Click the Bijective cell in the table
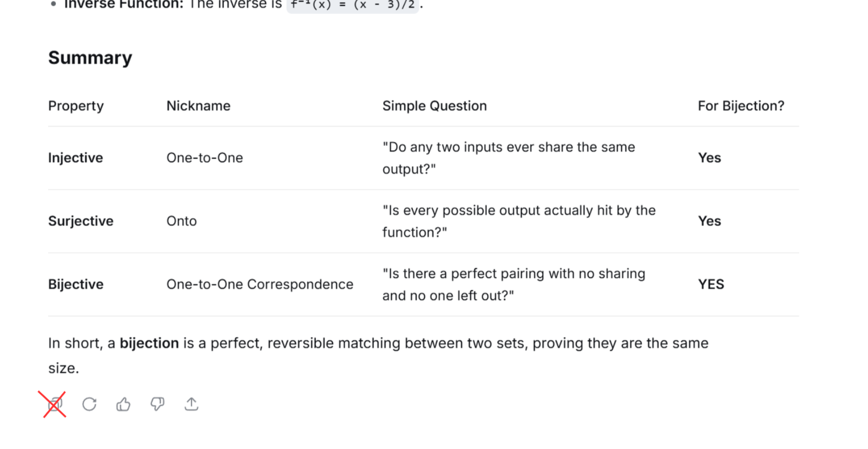 (76, 284)
